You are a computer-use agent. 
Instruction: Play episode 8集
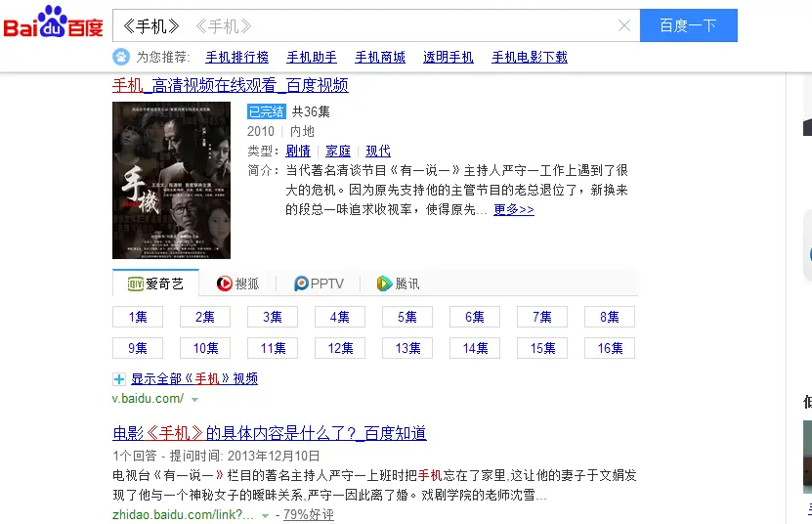[x=610, y=317]
